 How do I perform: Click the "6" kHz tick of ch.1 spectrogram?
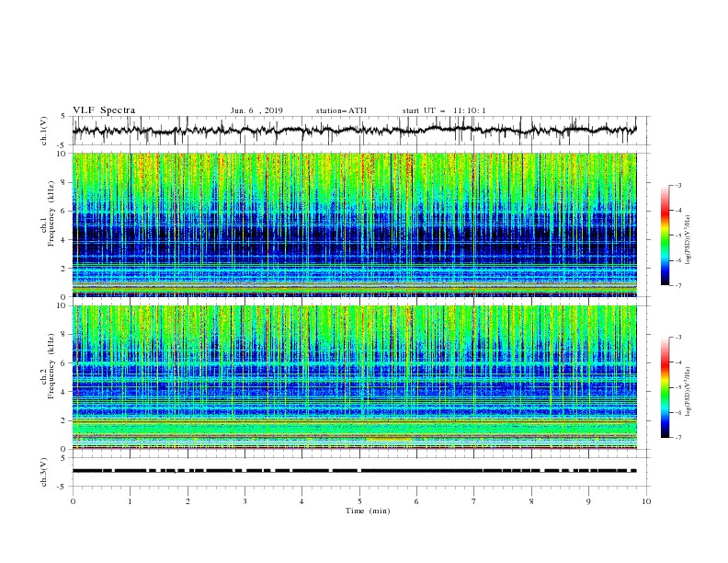point(63,211)
